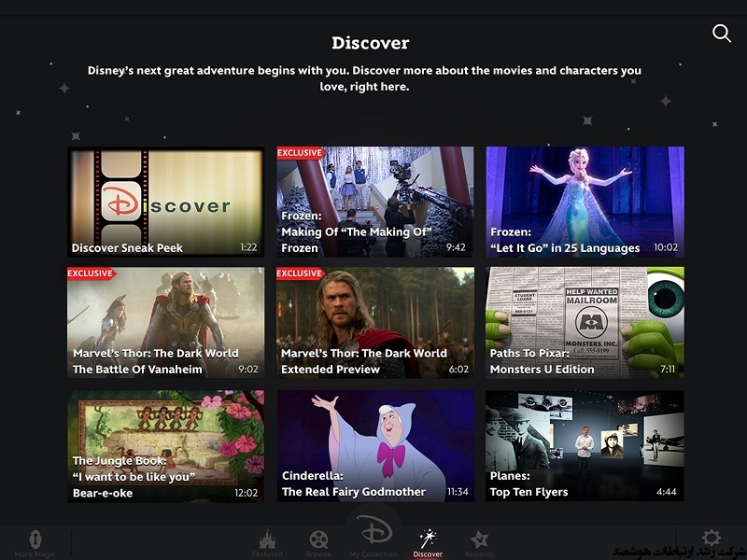Click the 11:34 duration on Fairy Godmother
This screenshot has height=560, width=747.
tap(458, 492)
